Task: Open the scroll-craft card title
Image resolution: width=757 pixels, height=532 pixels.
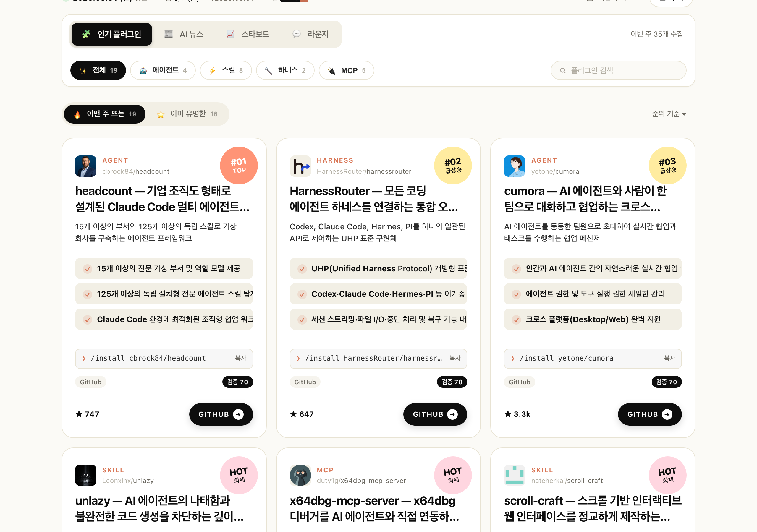Action: [x=593, y=508]
